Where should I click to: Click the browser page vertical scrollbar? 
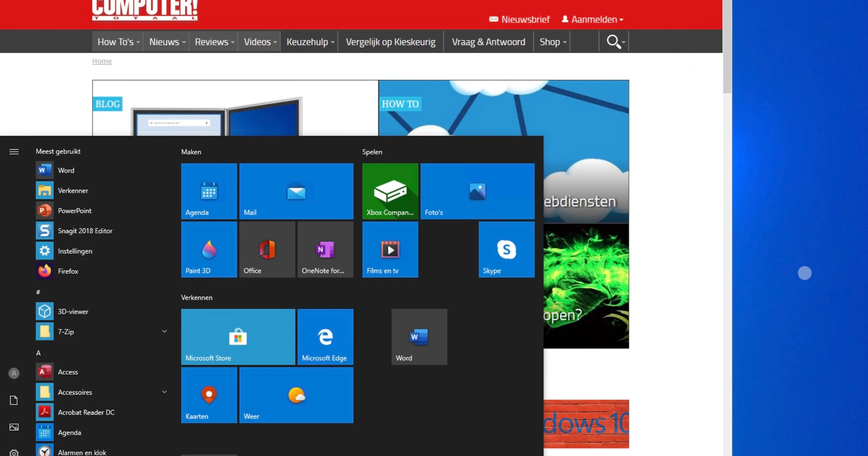tap(727, 47)
